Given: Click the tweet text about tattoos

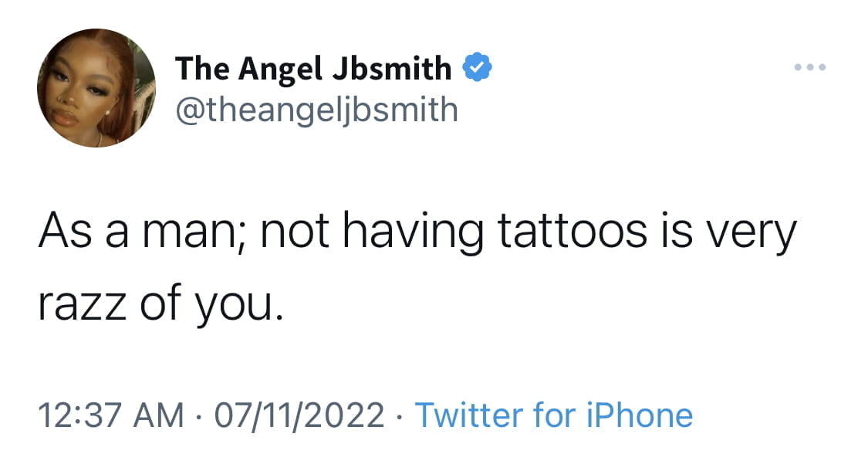Looking at the screenshot, I should pos(417,267).
